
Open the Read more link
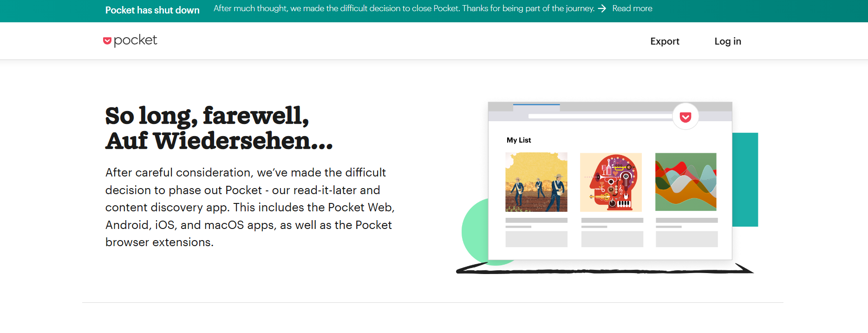point(632,8)
